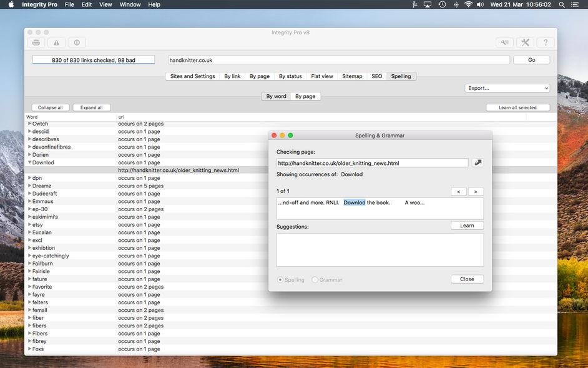This screenshot has height=368, width=588.
Task: Open Notification Center in the menu bar
Action: tap(574, 4)
